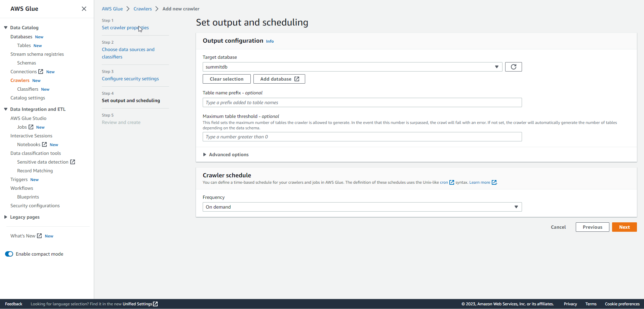644x309 pixels.
Task: Click the "Step 5" label in the step list
Action: pyautogui.click(x=108, y=115)
